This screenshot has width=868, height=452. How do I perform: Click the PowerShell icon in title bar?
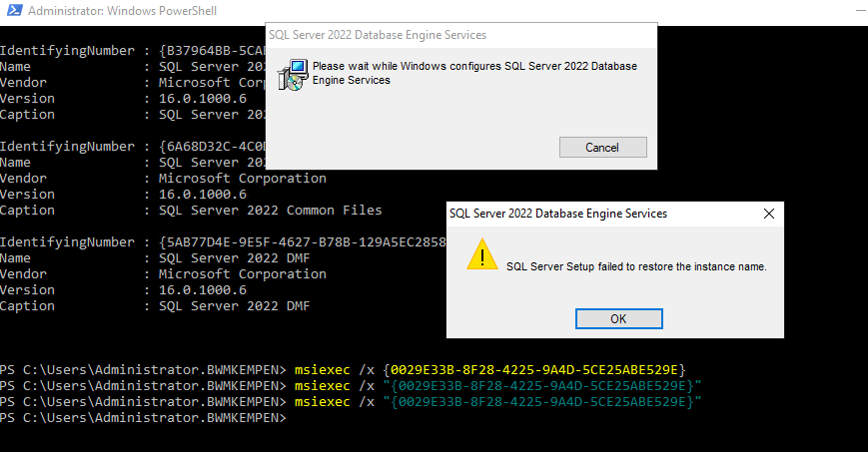click(14, 11)
